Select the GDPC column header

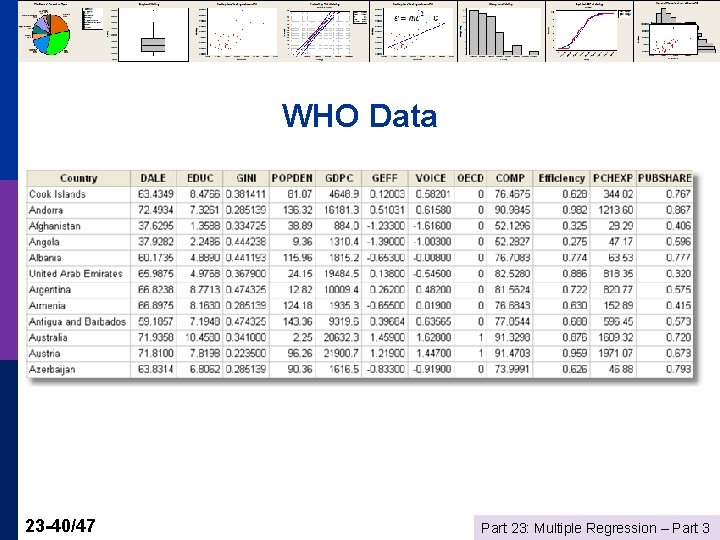(338, 178)
